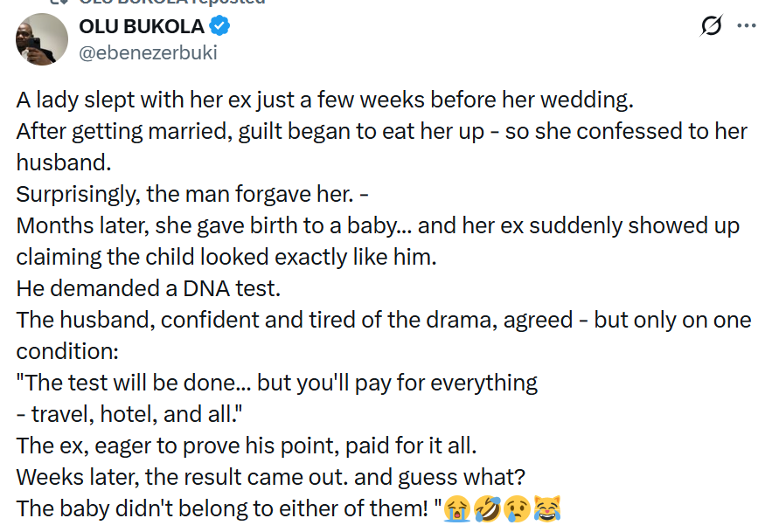Open the three-dot more options menu
This screenshot has height=532, width=765.
click(x=748, y=27)
